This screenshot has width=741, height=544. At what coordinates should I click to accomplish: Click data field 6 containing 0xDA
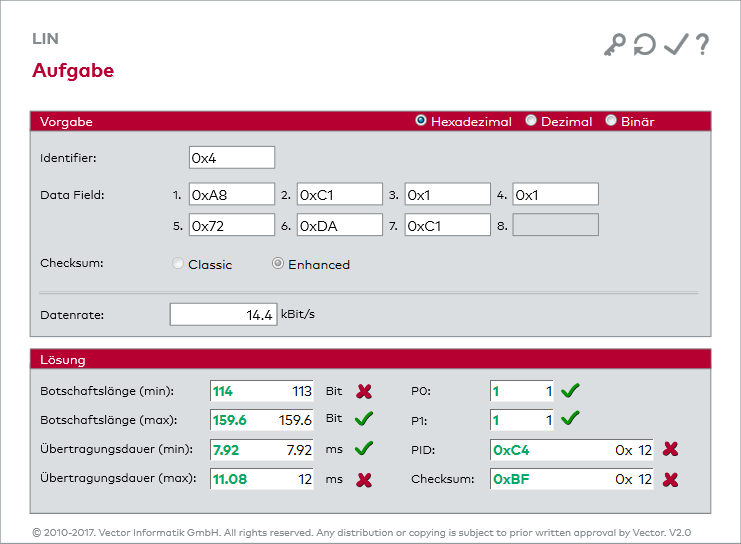point(339,225)
